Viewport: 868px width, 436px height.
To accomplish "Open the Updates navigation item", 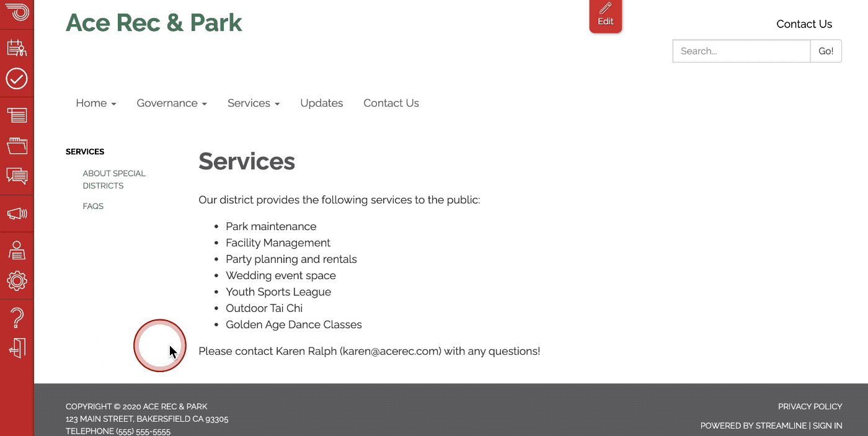I will point(322,103).
